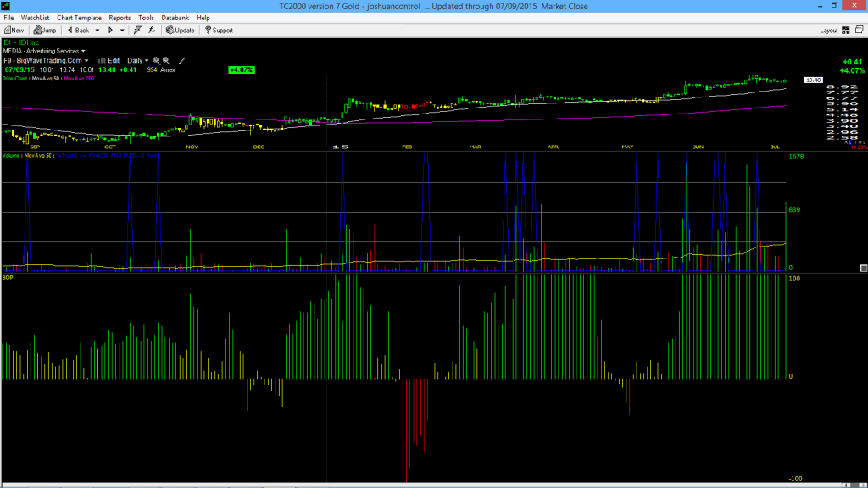This screenshot has width=868, height=488.
Task: Select the line drawing tool
Action: pyautogui.click(x=181, y=61)
